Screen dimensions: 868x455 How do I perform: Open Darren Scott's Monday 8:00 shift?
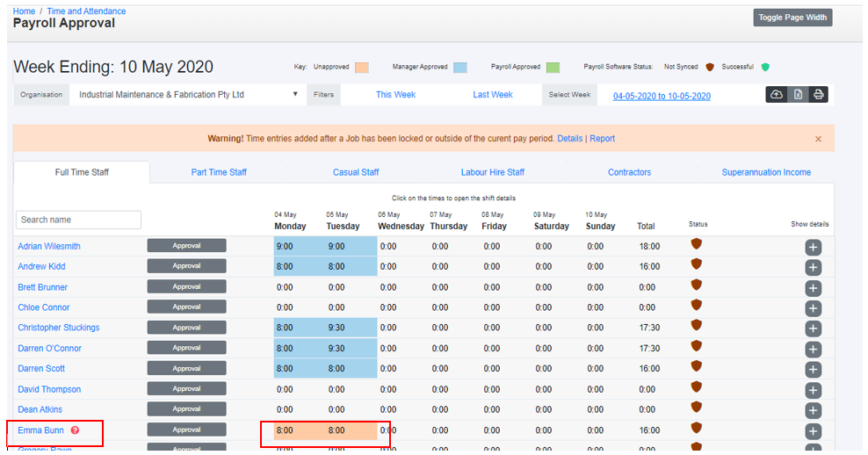285,369
